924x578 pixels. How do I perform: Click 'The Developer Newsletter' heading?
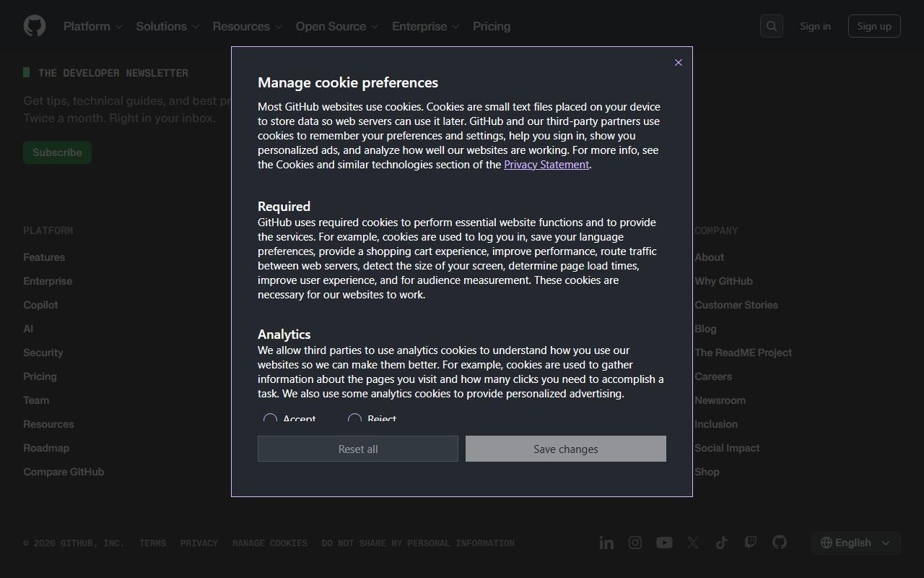pos(113,73)
